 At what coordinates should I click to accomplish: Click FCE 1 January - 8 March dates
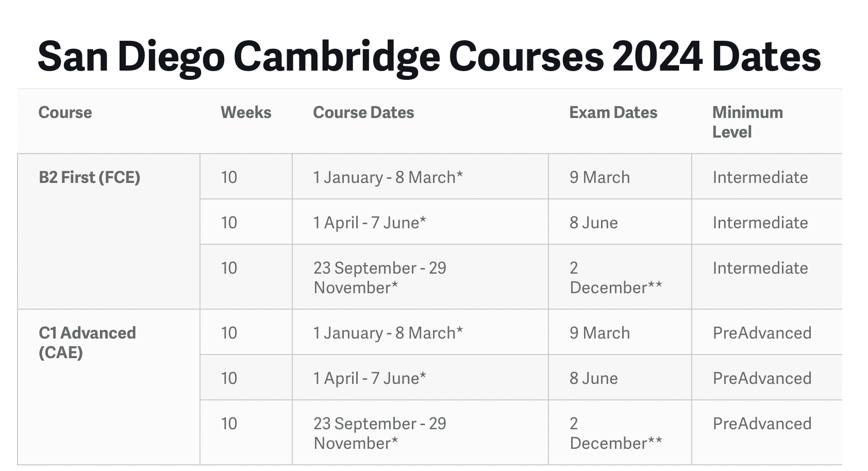(x=388, y=177)
